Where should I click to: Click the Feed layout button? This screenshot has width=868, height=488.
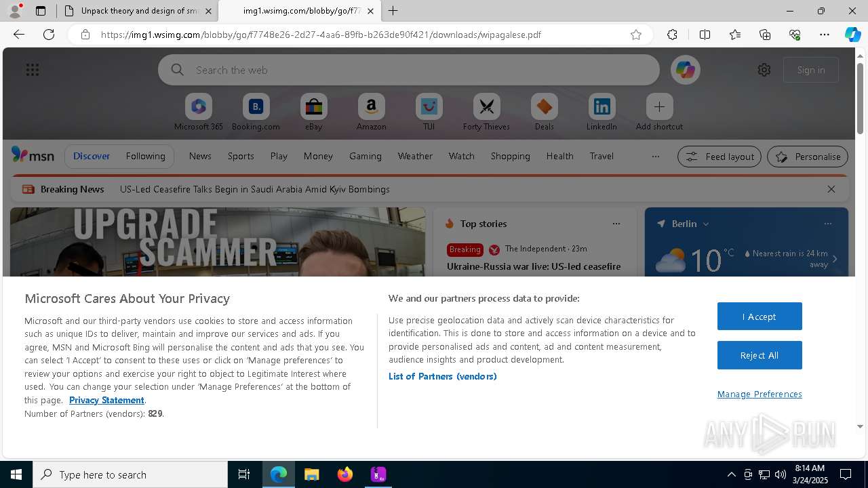tap(719, 157)
